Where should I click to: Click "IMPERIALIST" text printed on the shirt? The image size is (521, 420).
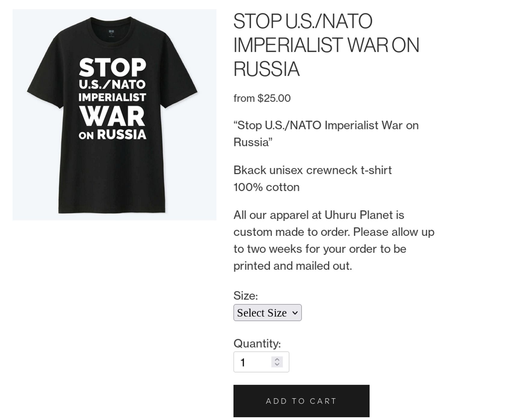click(112, 97)
